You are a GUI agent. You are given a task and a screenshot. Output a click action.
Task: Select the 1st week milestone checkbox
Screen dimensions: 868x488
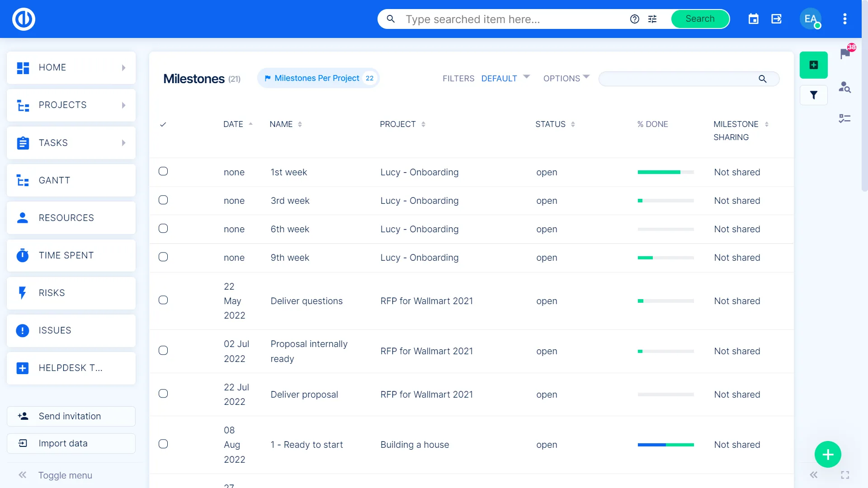pos(163,171)
